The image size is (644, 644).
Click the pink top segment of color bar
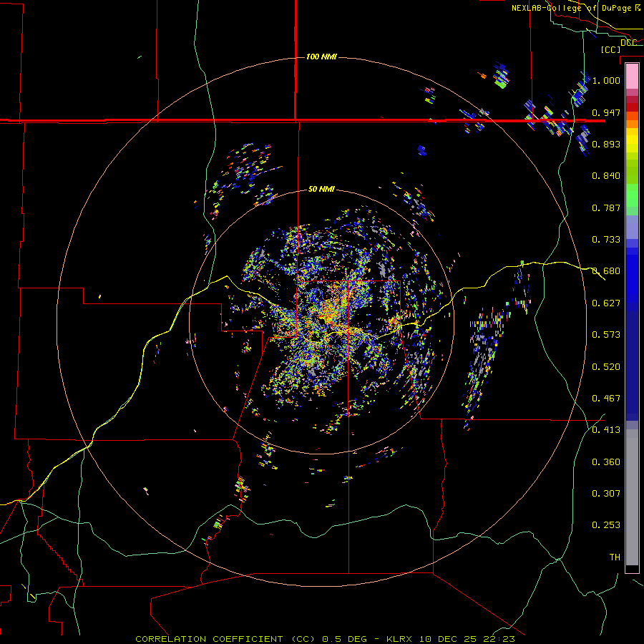coord(632,77)
